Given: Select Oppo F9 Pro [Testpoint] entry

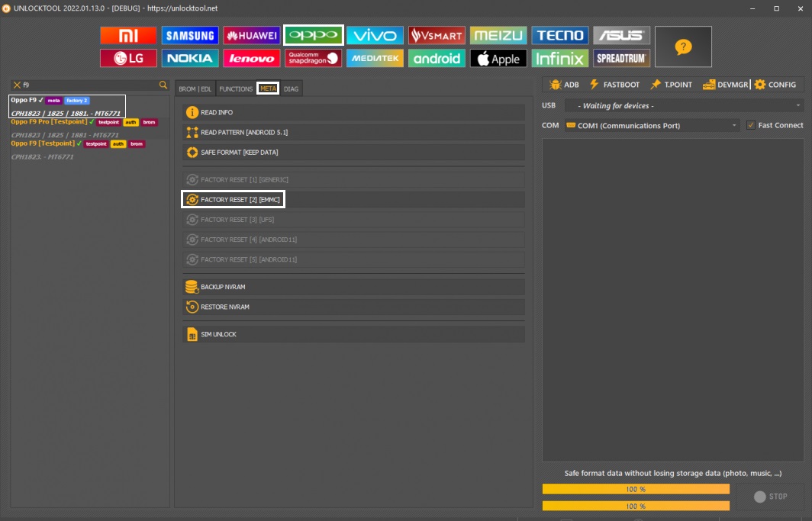Looking at the screenshot, I should (89, 128).
